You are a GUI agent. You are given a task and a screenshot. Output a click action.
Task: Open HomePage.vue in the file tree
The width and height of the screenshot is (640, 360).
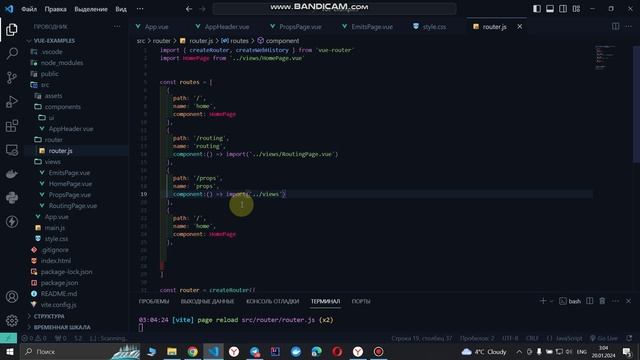point(70,184)
